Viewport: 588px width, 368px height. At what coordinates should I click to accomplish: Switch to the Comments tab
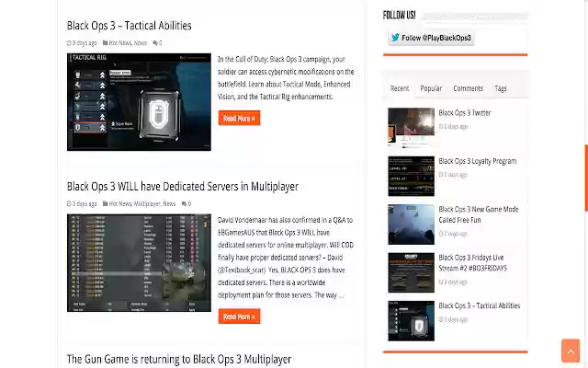pos(468,88)
